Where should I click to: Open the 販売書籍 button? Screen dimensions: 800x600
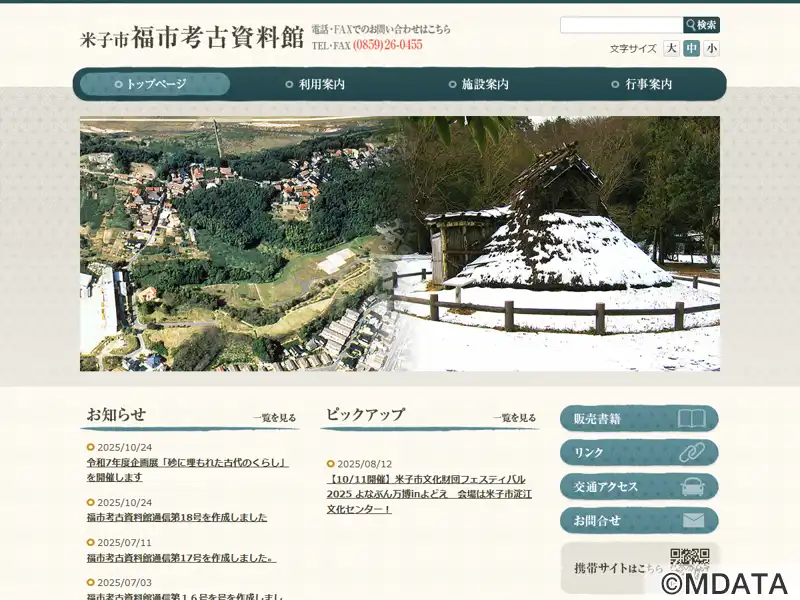tap(639, 419)
